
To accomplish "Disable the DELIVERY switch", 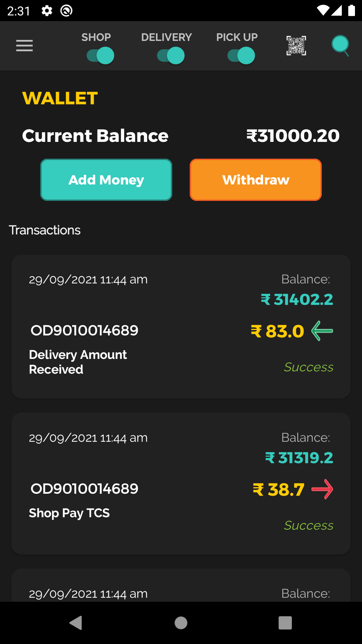I will click(x=171, y=56).
